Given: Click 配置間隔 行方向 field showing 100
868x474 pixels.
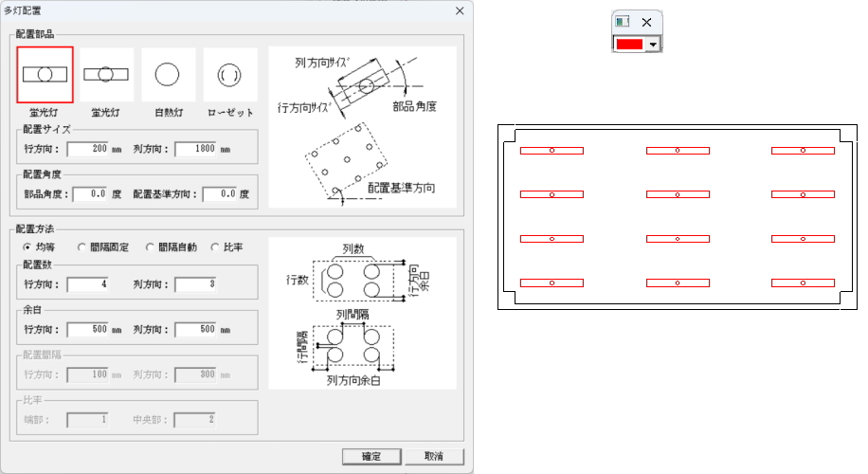Looking at the screenshot, I should point(88,374).
